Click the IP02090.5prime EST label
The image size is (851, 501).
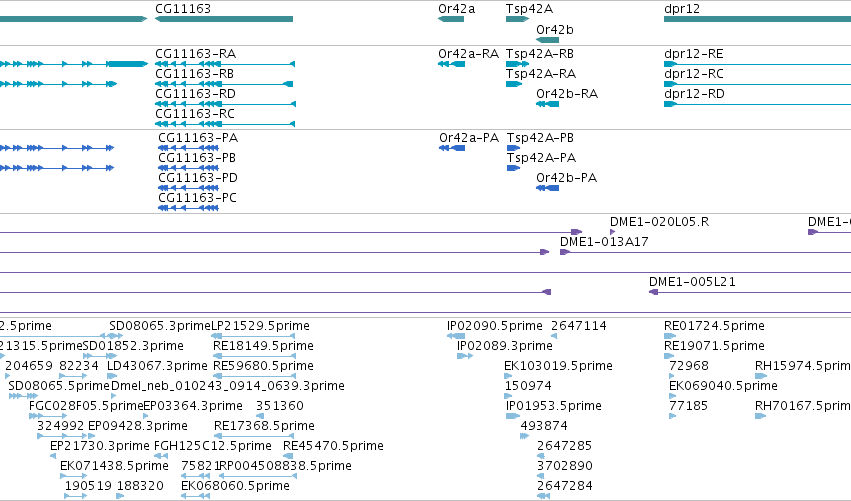[x=494, y=326]
